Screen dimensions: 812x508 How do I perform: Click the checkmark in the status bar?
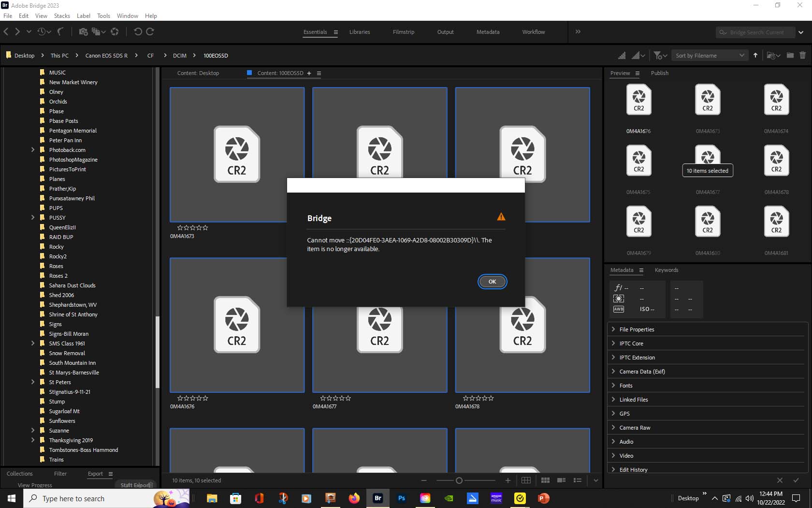(x=797, y=480)
